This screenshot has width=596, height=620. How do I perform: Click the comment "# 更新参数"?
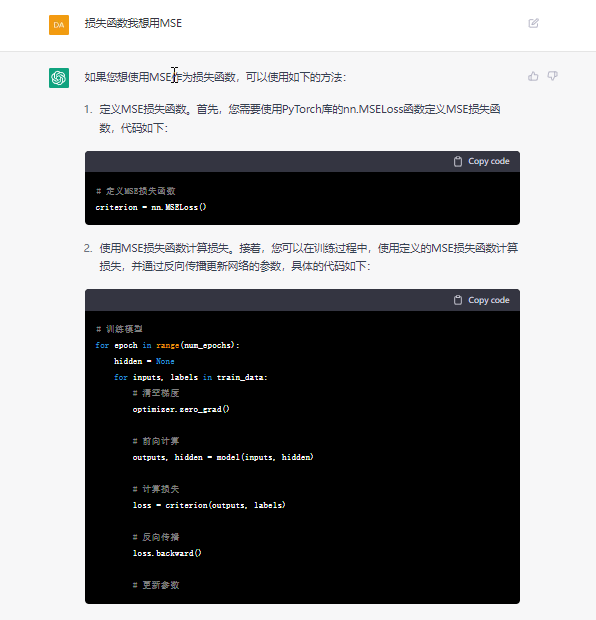tap(156, 585)
